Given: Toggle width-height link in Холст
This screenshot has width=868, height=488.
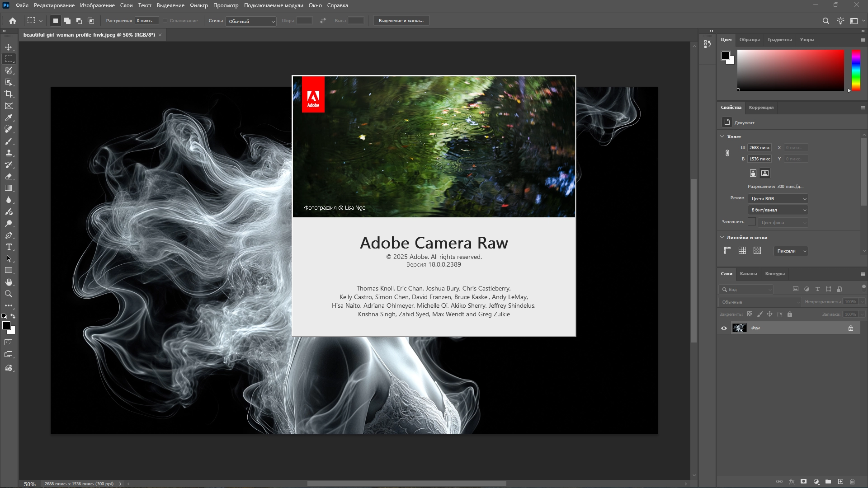Looking at the screenshot, I should click(727, 153).
